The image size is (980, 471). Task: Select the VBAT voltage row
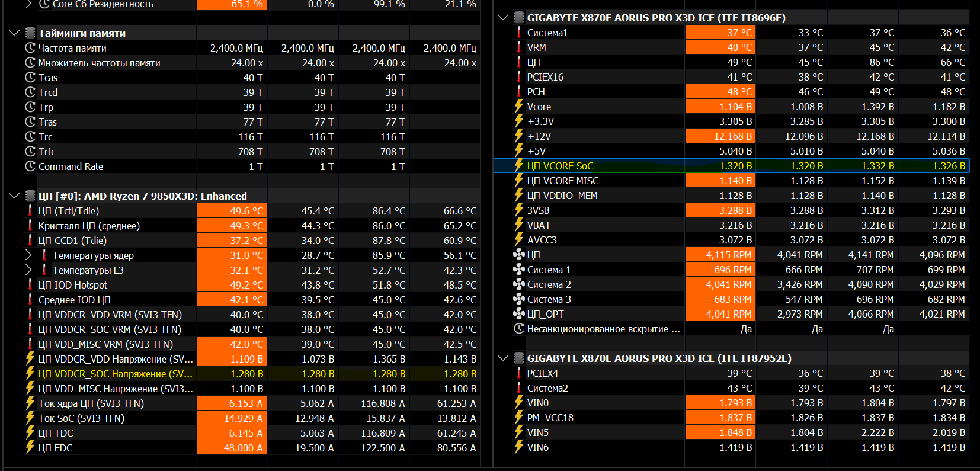[740, 225]
